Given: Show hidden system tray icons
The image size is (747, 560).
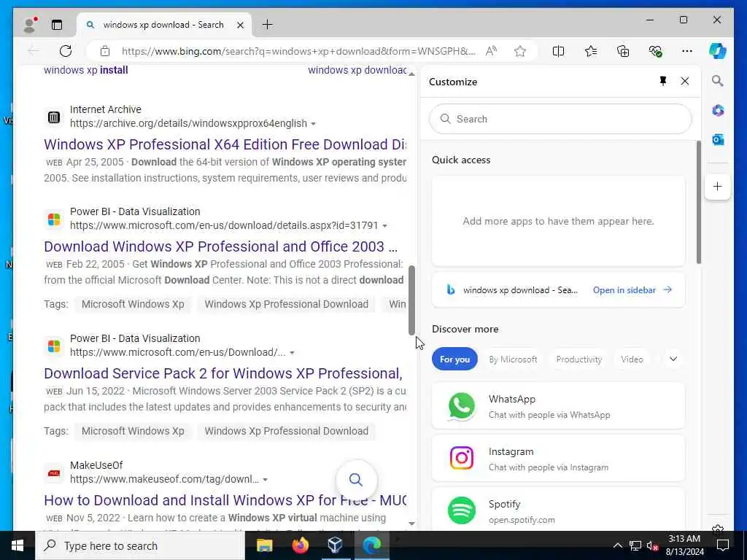Looking at the screenshot, I should pyautogui.click(x=617, y=545).
